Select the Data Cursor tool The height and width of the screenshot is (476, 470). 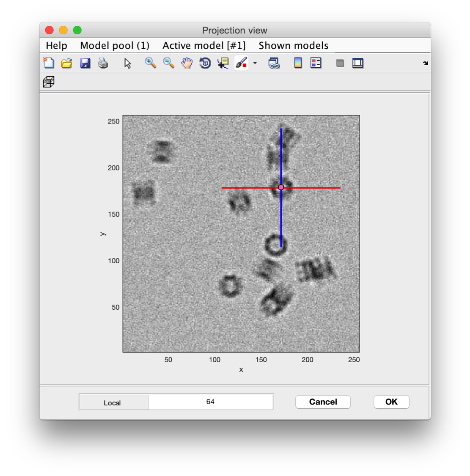(x=223, y=63)
